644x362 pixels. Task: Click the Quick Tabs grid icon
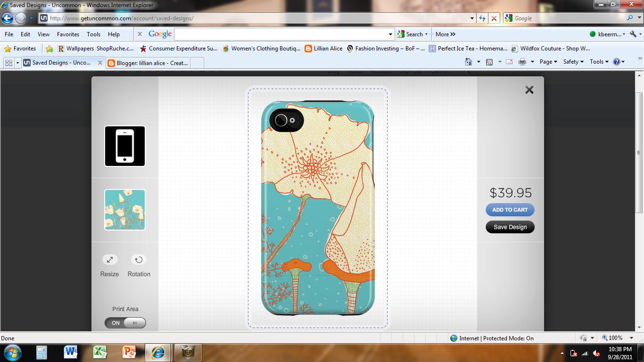click(8, 63)
